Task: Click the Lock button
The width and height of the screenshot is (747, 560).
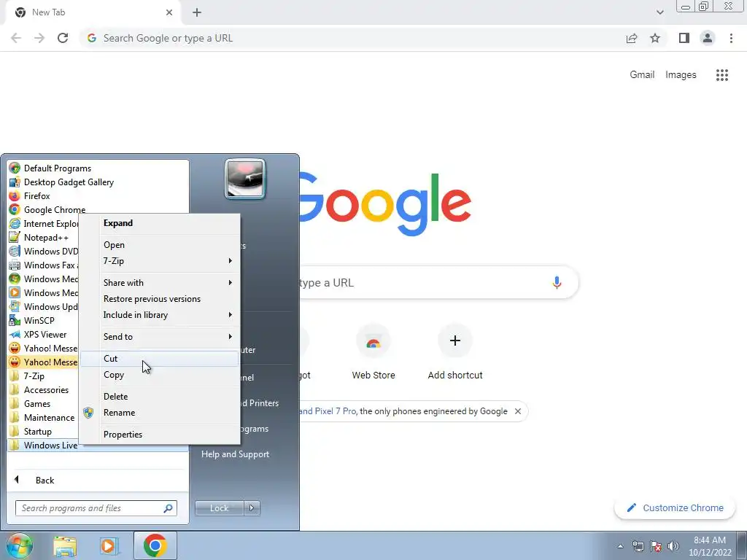Action: point(219,508)
